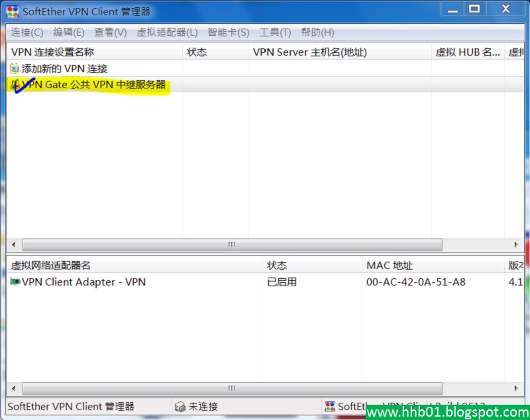Open the 虚拟适配器(L) menu
Screen dimensions: 530x420
tap(168, 32)
